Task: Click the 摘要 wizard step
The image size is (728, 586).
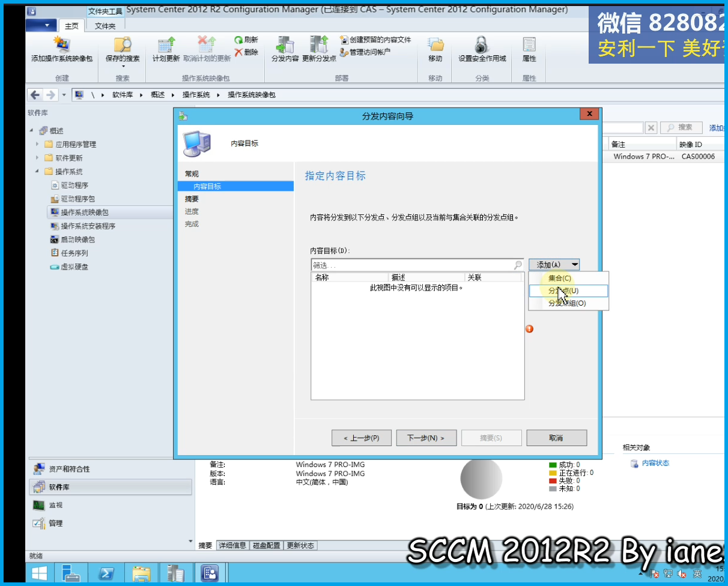Action: coord(192,199)
